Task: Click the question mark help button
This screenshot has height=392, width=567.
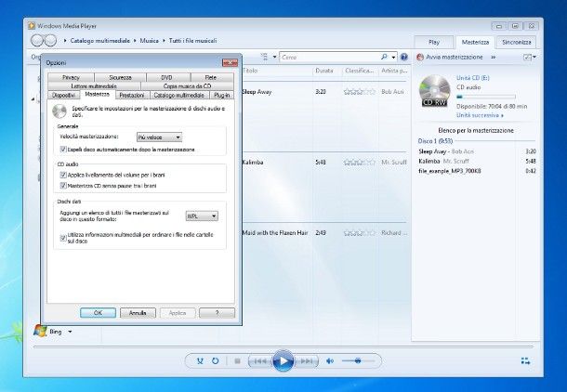Action: (217, 313)
